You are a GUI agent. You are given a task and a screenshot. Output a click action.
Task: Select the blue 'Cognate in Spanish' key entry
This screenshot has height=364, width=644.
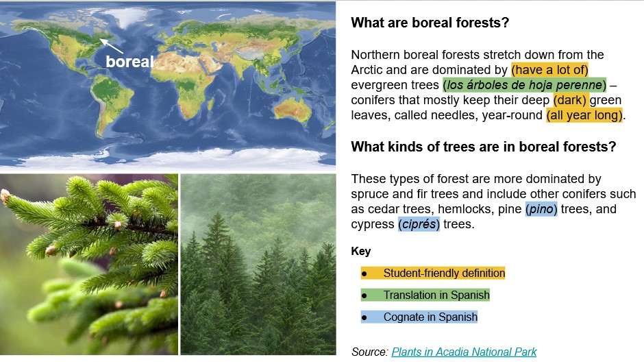(x=430, y=317)
